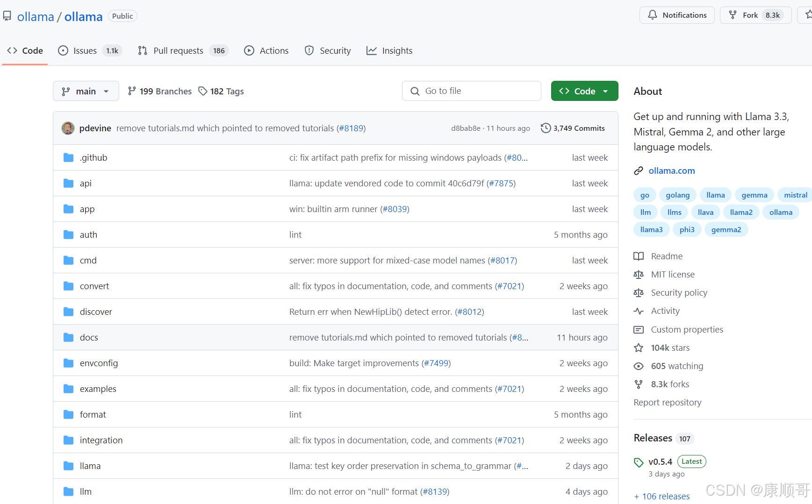Open the main branch dropdown
Image resolution: width=812 pixels, height=504 pixels.
click(86, 91)
